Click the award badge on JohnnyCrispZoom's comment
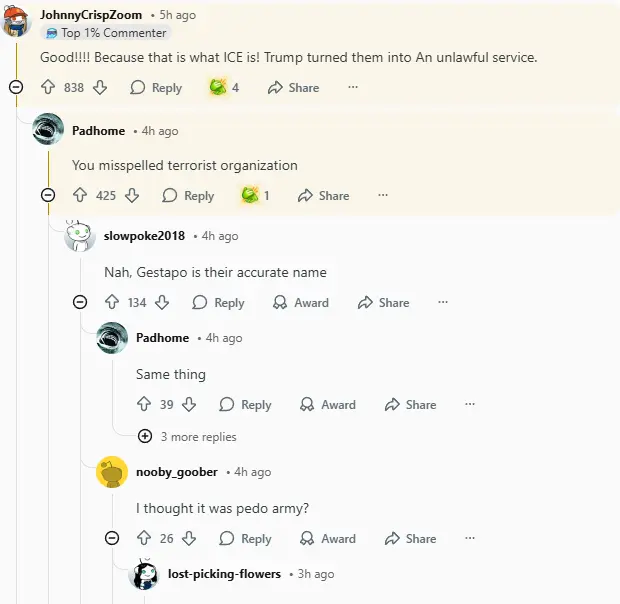620x604 pixels. click(x=224, y=88)
